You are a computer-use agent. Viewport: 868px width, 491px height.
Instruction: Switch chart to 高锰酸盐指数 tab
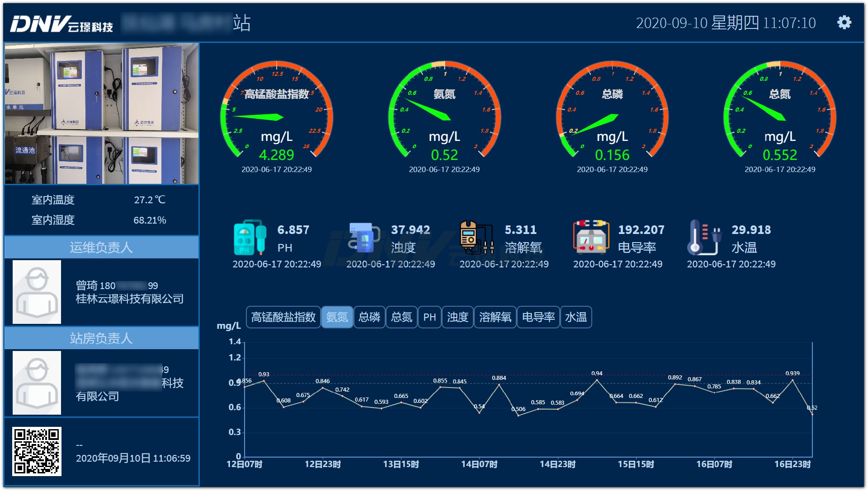[283, 317]
